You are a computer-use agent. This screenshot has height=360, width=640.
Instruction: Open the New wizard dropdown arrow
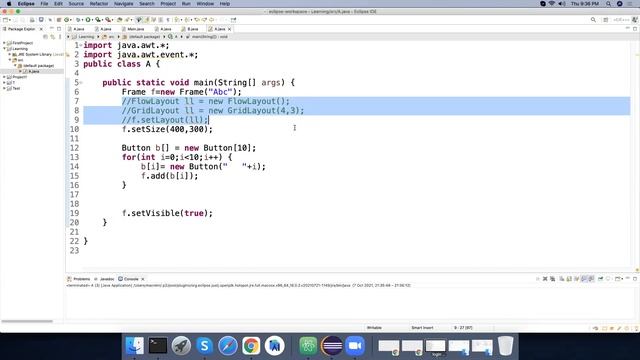coord(10,20)
